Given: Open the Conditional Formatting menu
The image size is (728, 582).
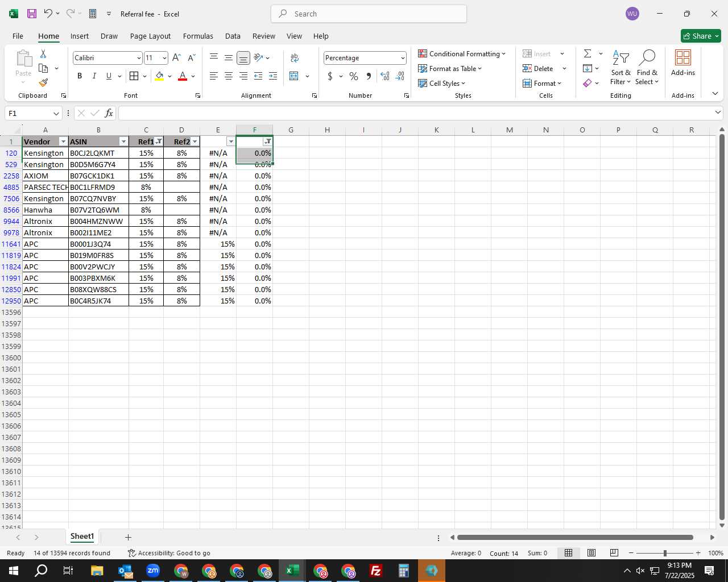Looking at the screenshot, I should 462,53.
